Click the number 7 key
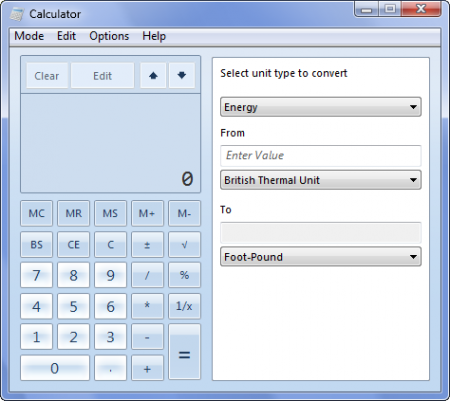The width and height of the screenshot is (450, 401). pos(36,275)
